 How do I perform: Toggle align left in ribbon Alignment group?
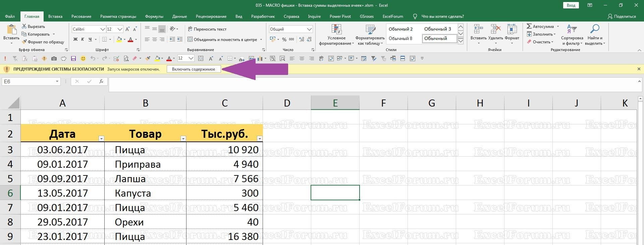point(147,39)
